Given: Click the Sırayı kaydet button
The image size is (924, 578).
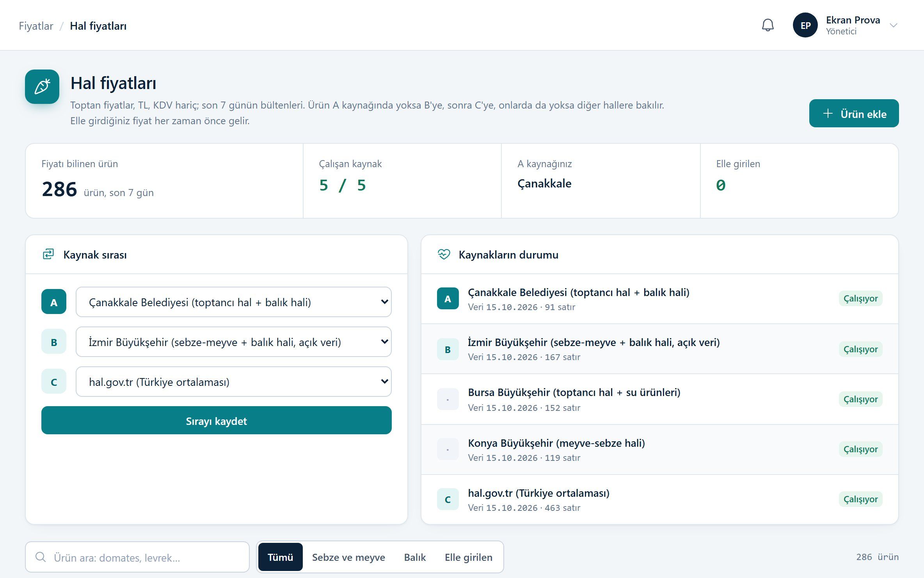Looking at the screenshot, I should pos(217,421).
